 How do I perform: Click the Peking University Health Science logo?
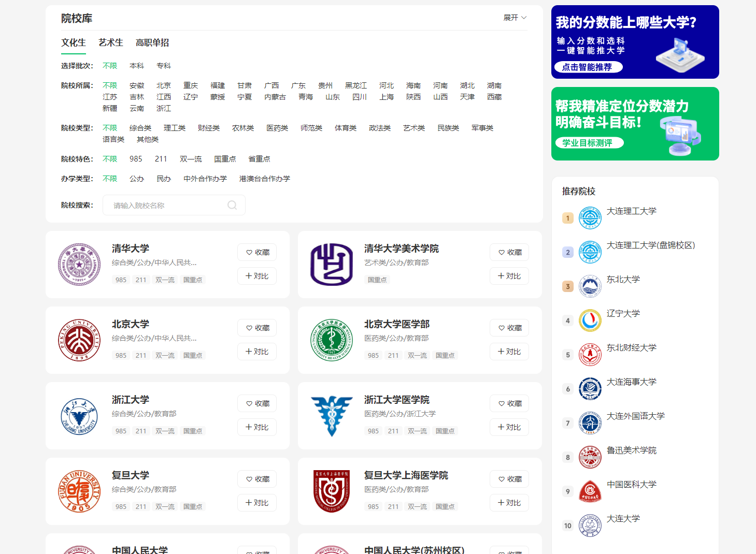point(332,340)
